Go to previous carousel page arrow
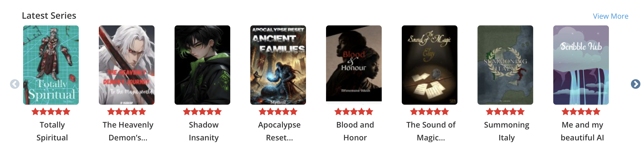Screen dimensions: 644x151 [x=15, y=84]
